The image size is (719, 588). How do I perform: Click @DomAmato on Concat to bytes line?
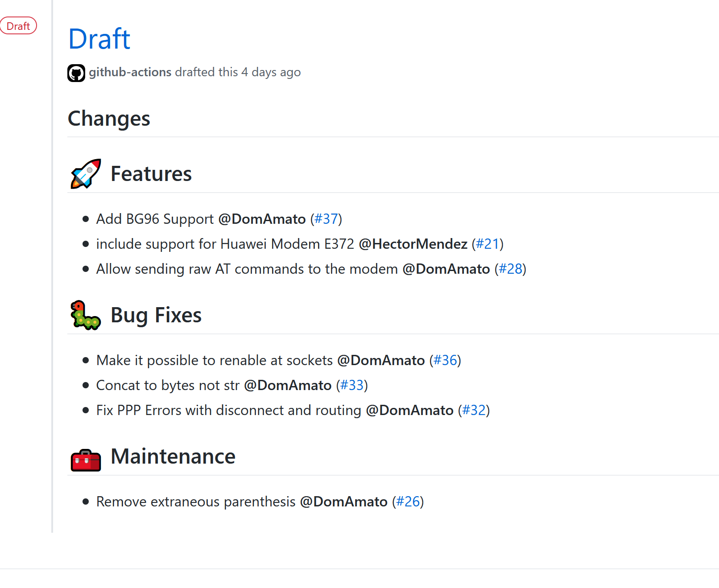(288, 385)
